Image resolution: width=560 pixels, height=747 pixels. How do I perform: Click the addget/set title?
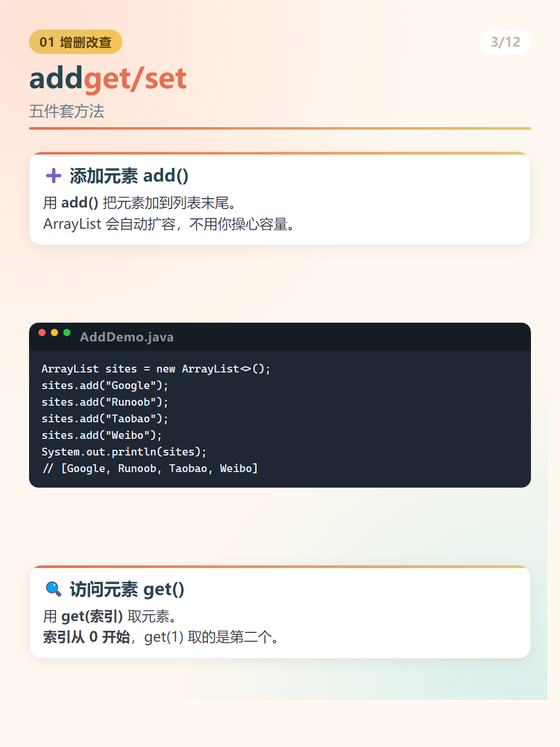(x=108, y=78)
